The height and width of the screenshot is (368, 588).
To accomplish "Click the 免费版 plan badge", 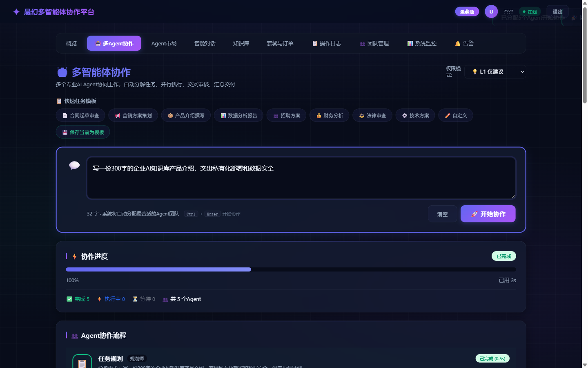I will pyautogui.click(x=467, y=11).
